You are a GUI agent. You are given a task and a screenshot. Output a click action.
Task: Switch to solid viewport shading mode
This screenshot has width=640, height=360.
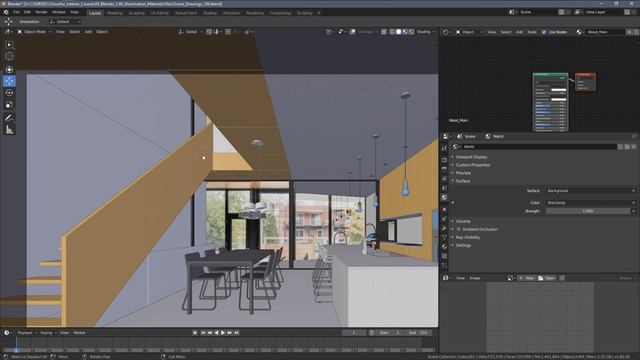click(x=399, y=31)
